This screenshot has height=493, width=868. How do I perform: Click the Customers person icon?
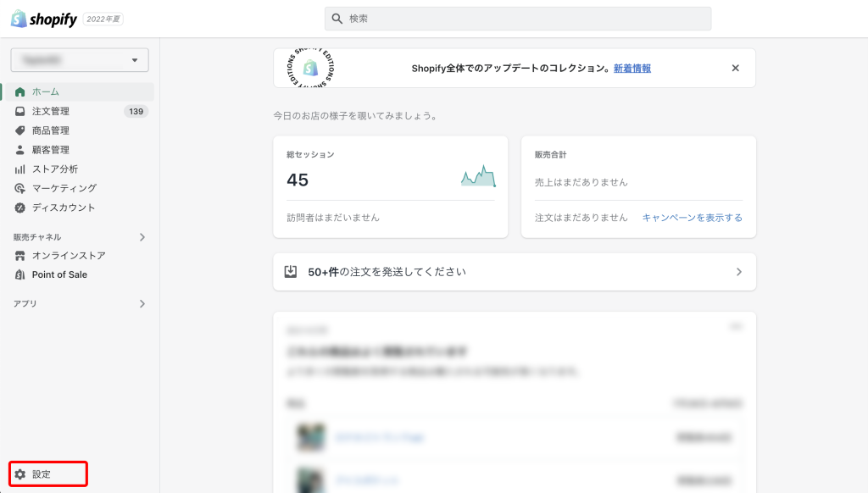20,150
